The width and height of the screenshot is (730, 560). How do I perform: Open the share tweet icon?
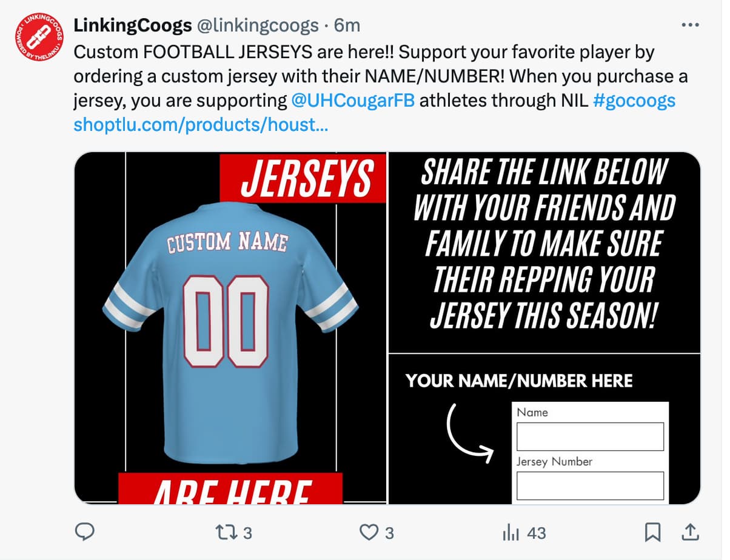[689, 532]
